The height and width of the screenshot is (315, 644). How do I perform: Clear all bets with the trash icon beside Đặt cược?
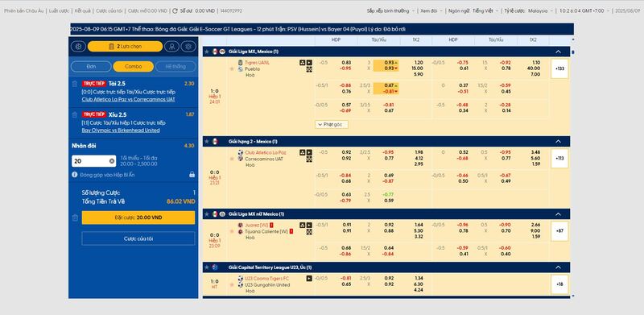point(75,218)
